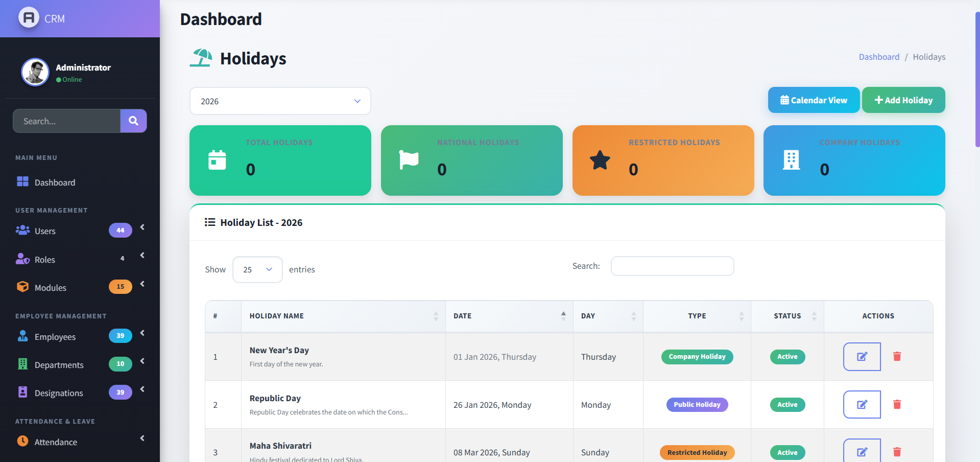Viewport: 980px width, 462px height.
Task: Click edit icon for New Year's Day
Action: 862,357
